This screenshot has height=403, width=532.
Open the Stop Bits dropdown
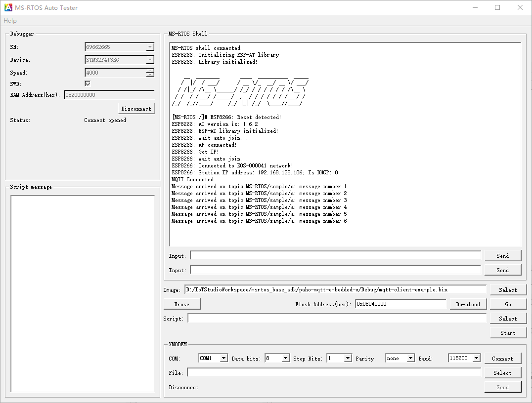(x=348, y=359)
